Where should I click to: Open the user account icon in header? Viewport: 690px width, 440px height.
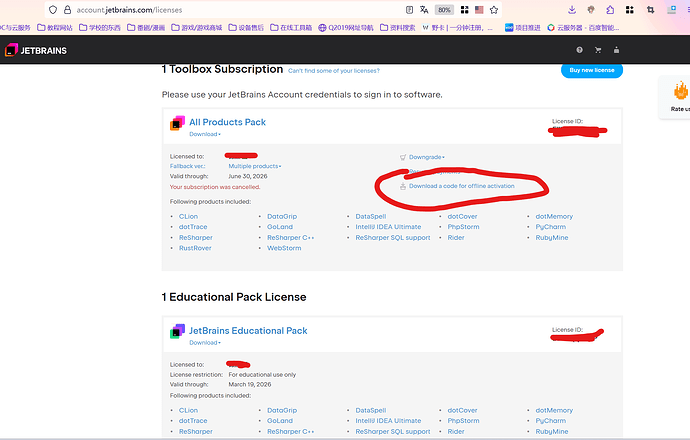click(617, 50)
